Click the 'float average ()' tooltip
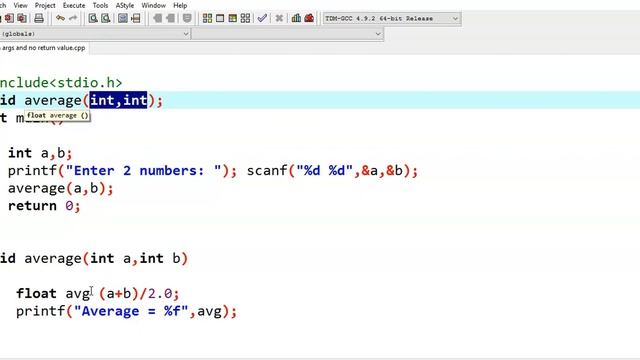Image resolution: width=640 pixels, height=360 pixels. [58, 116]
